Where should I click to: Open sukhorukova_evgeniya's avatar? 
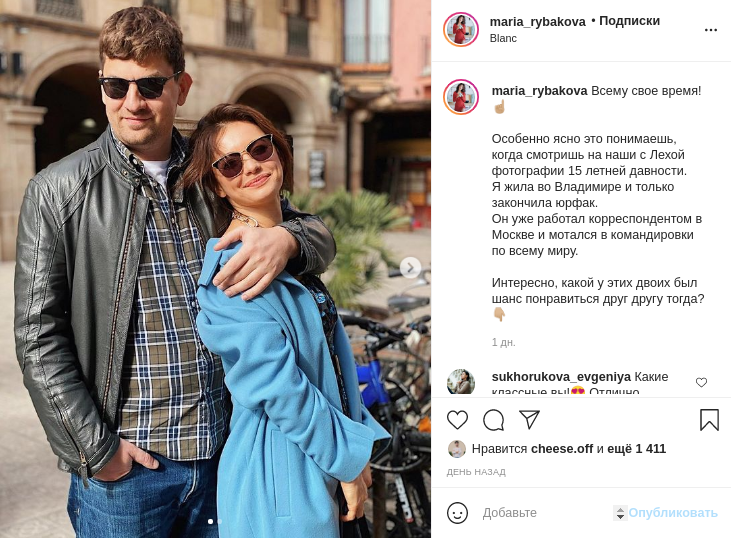(x=461, y=382)
